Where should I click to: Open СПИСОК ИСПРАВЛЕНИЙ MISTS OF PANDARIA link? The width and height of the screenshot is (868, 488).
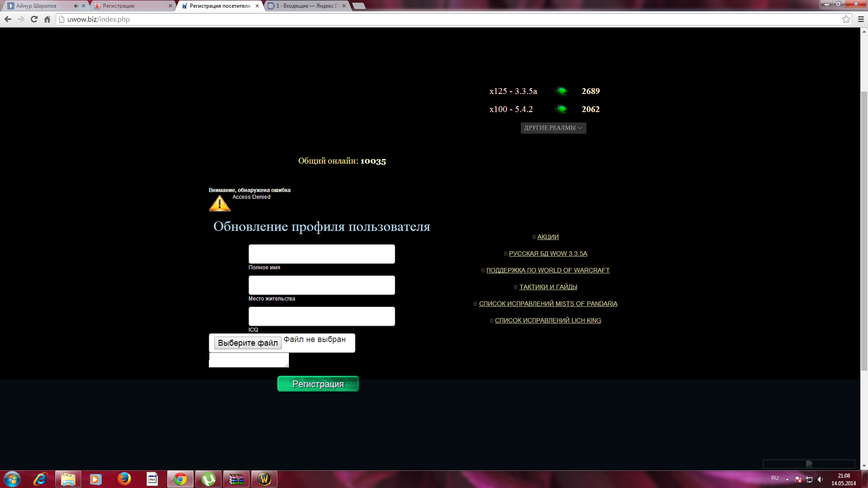(x=548, y=304)
